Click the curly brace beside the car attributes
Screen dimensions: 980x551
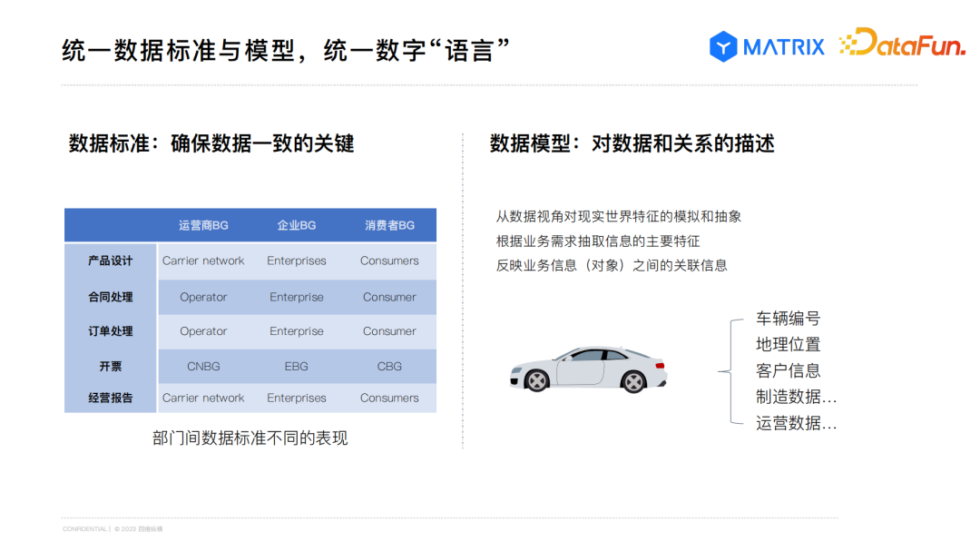point(725,370)
